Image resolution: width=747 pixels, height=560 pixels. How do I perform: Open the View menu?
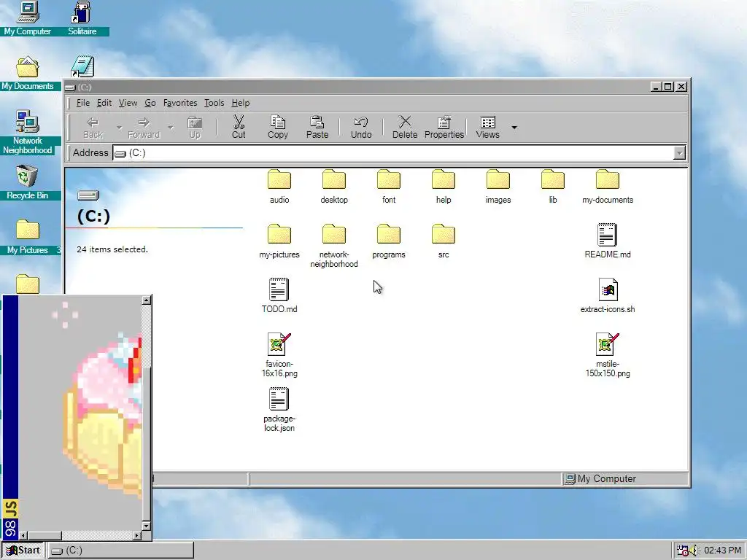pos(128,103)
